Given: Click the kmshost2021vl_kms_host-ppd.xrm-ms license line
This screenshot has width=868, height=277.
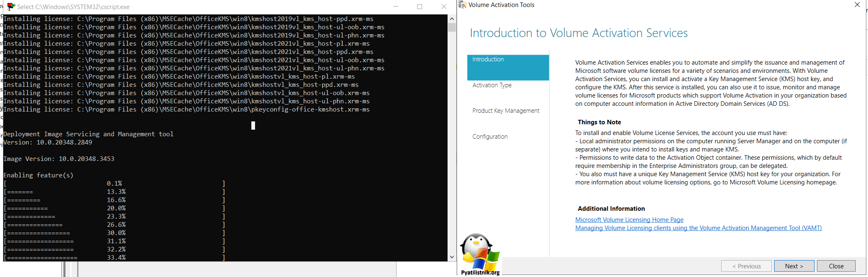Looking at the screenshot, I should [x=188, y=52].
